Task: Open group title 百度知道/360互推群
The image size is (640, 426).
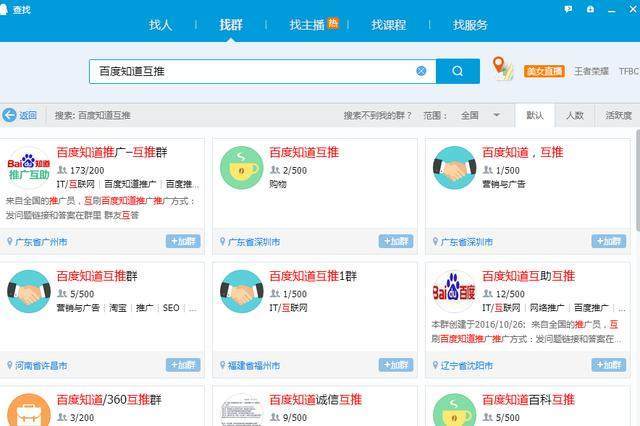Action: tap(109, 399)
